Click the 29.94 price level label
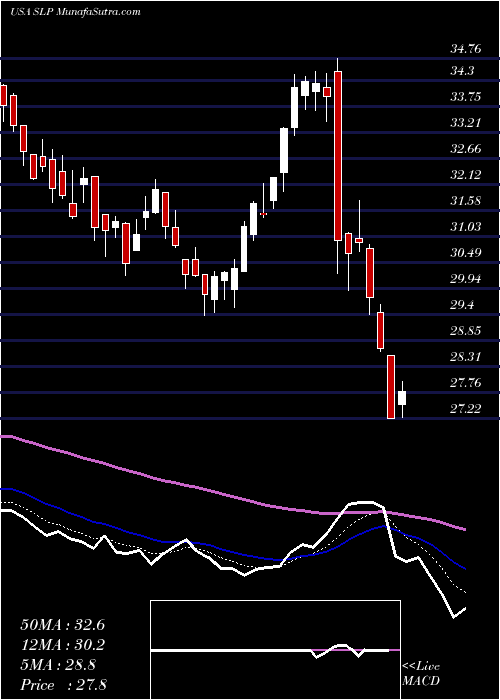The height and width of the screenshot is (700, 500). pyautogui.click(x=466, y=279)
